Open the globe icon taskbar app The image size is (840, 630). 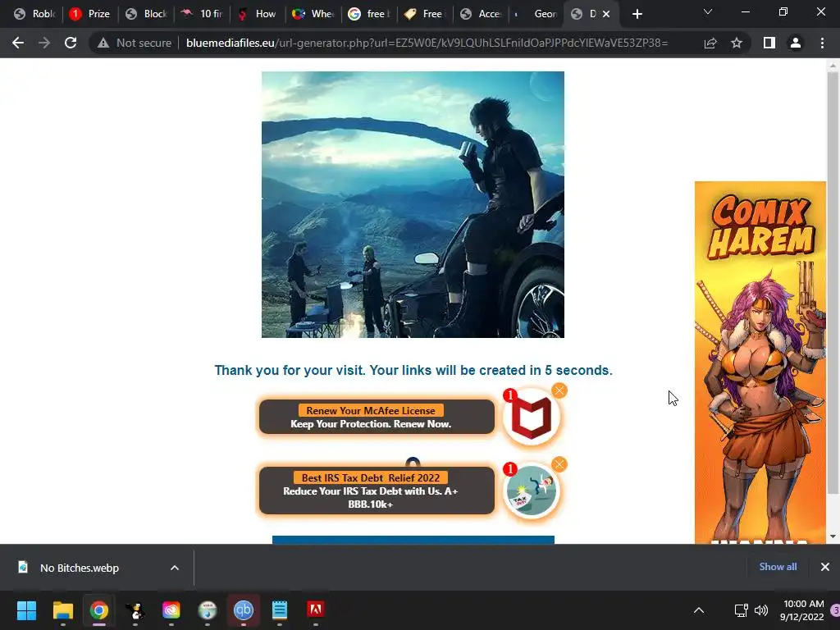click(x=208, y=610)
